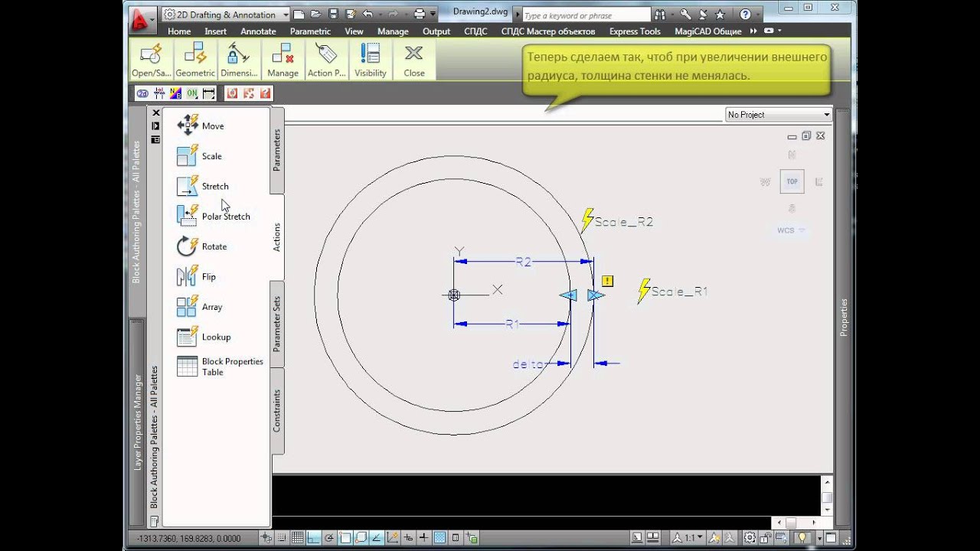Click the TOP face of the ViewCube
980x551 pixels.
792,181
